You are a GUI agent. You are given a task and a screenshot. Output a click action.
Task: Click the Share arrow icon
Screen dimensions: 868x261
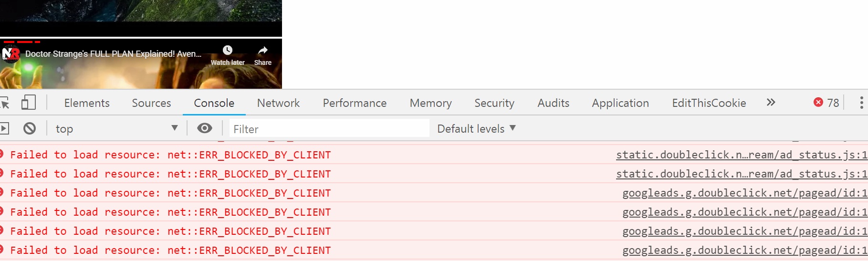pos(262,51)
